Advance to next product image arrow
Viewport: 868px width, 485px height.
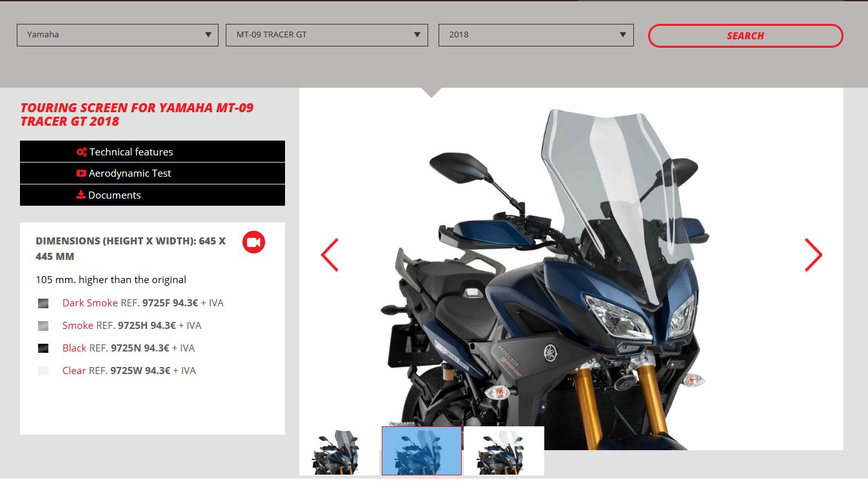tap(813, 255)
